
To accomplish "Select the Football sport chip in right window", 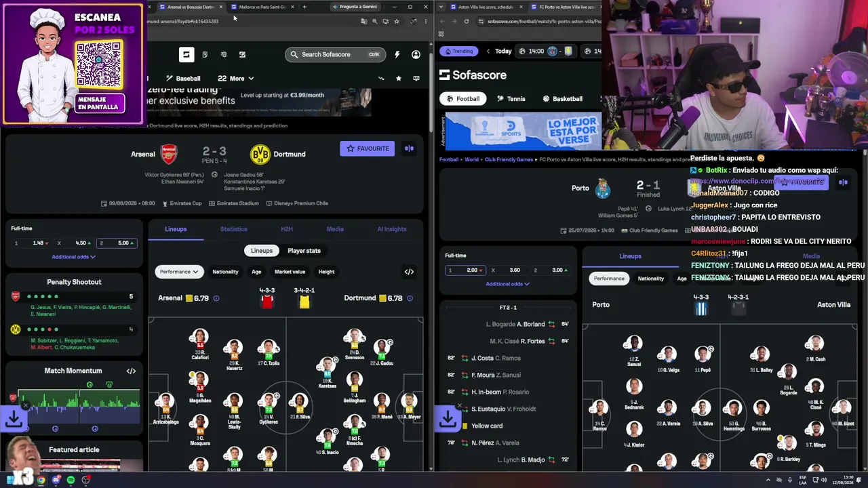I will pos(463,99).
